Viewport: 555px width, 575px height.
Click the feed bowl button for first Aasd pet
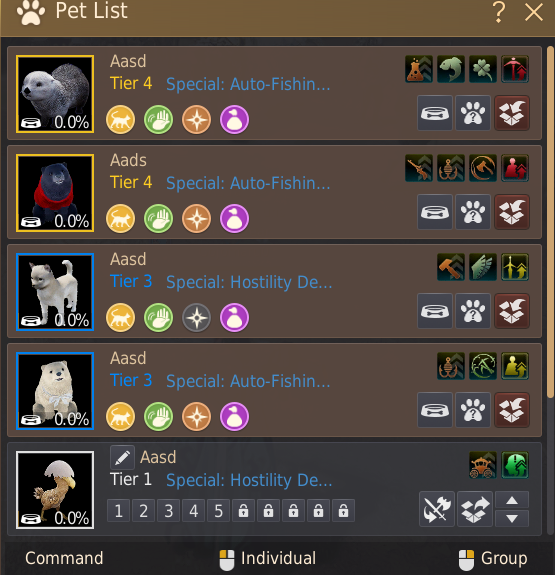[x=435, y=113]
